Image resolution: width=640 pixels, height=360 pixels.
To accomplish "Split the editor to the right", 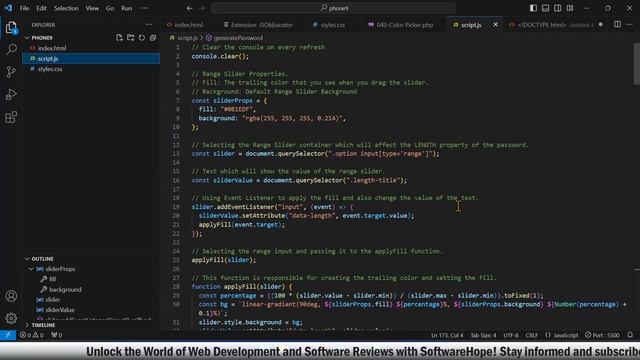I will [x=618, y=24].
